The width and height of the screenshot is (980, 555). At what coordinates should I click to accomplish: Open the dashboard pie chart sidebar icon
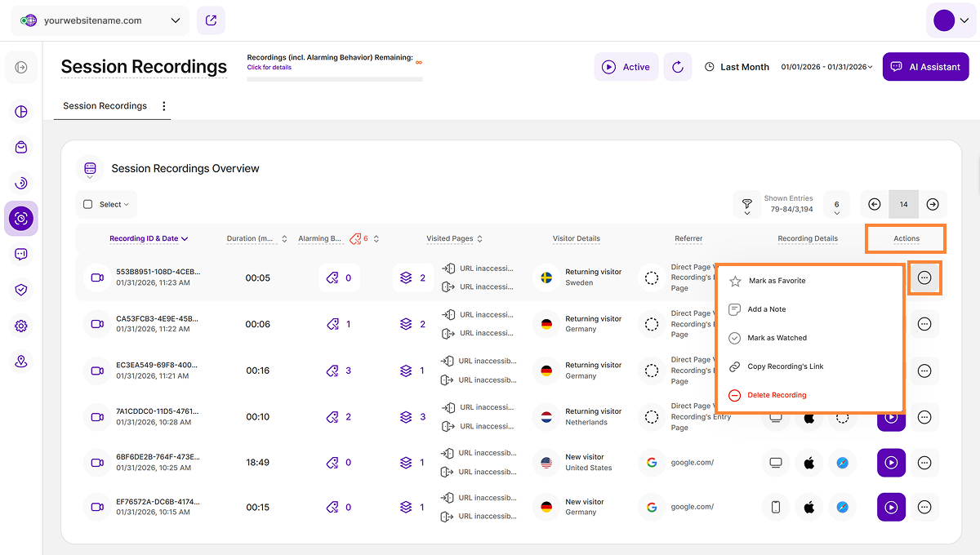pyautogui.click(x=21, y=111)
